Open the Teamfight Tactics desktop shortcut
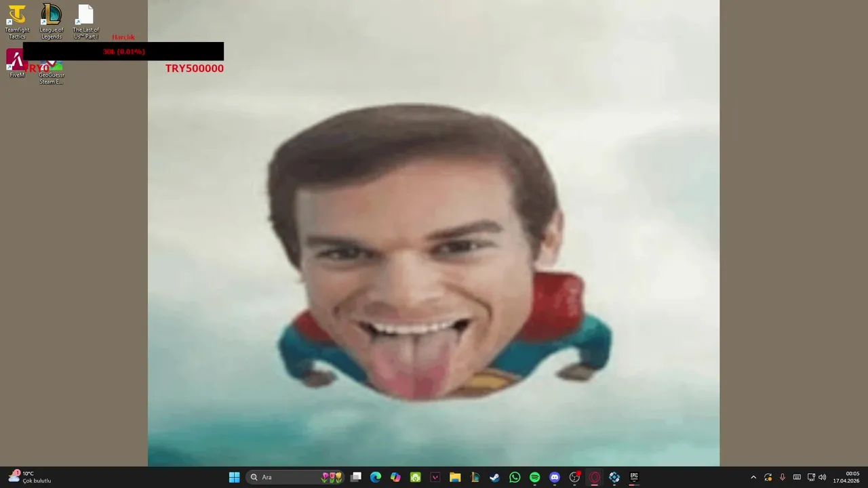868x488 pixels. 17,22
